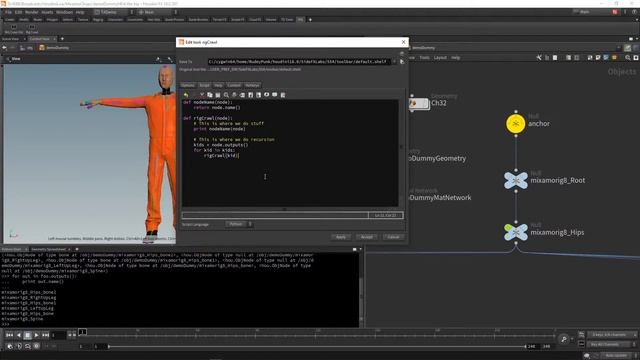This screenshot has width=640, height=360.
Task: Click the Rig Crawl shelf tool
Action: [32, 29]
